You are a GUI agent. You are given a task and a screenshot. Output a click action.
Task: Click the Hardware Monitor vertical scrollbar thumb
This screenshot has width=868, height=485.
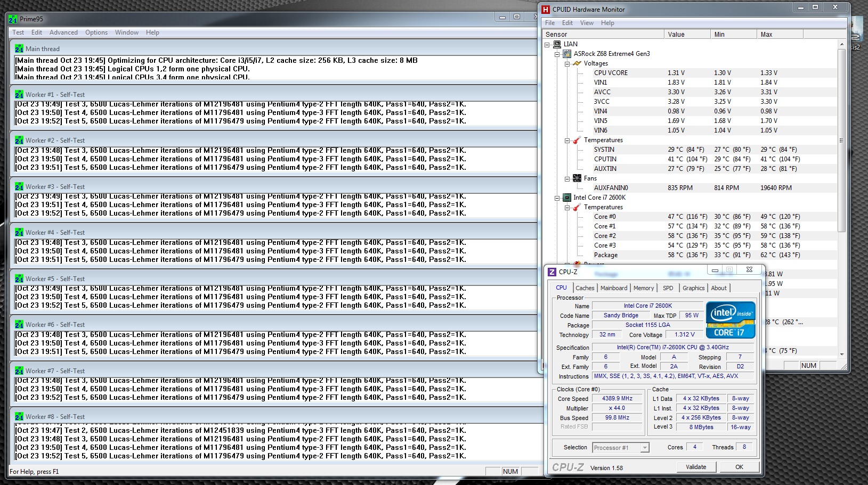842,141
